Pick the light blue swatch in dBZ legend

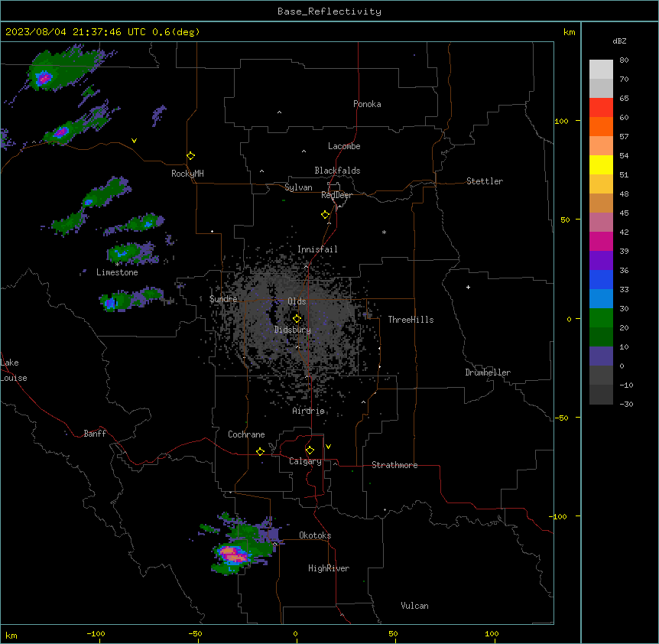click(x=601, y=298)
